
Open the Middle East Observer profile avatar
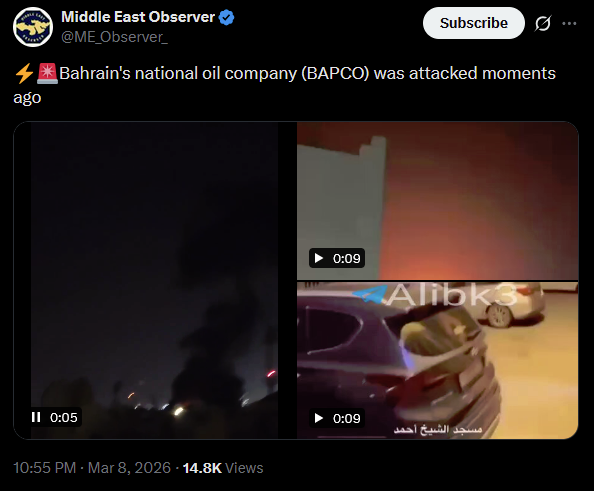coord(33,27)
